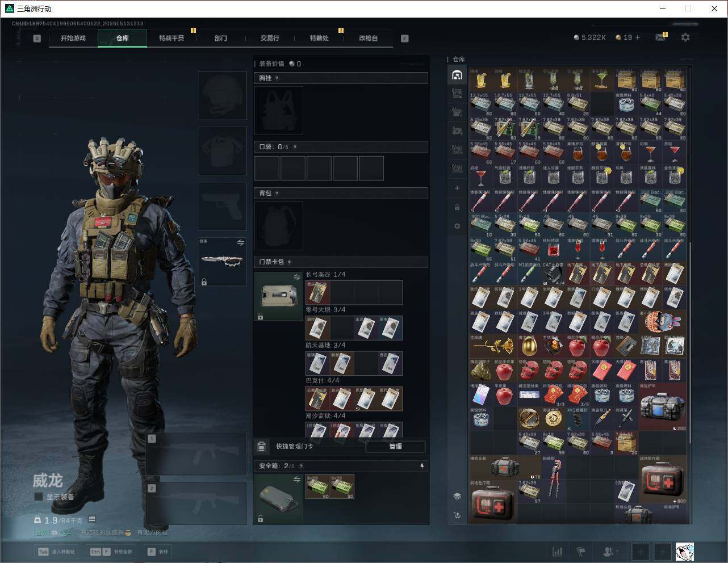Select the empty helmet equipment slot
The height and width of the screenshot is (563, 728).
pyautogui.click(x=222, y=95)
